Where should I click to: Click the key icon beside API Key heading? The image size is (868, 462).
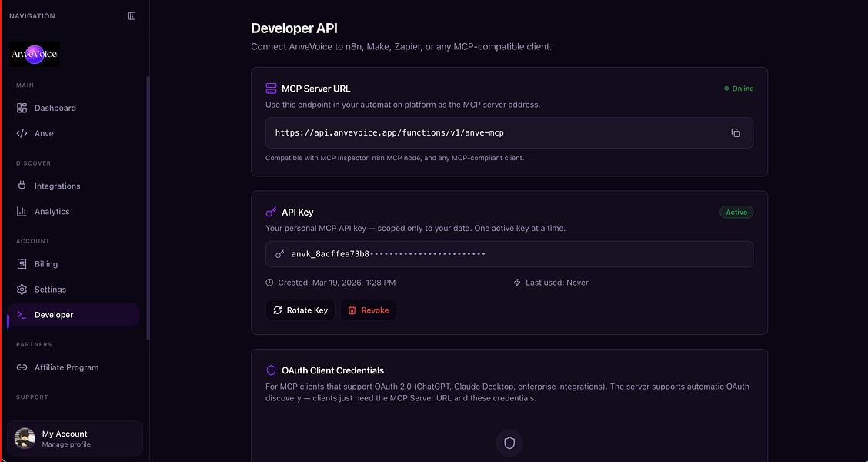tap(271, 213)
